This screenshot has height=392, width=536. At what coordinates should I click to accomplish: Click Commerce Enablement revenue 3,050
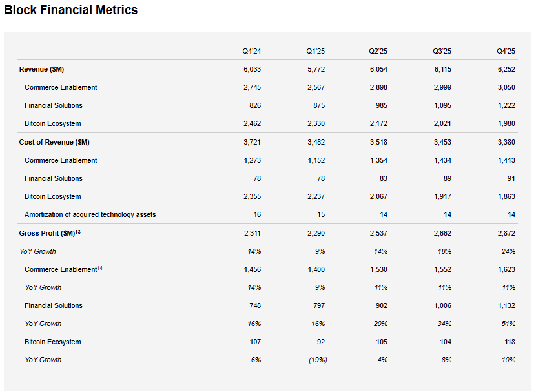[x=506, y=87]
